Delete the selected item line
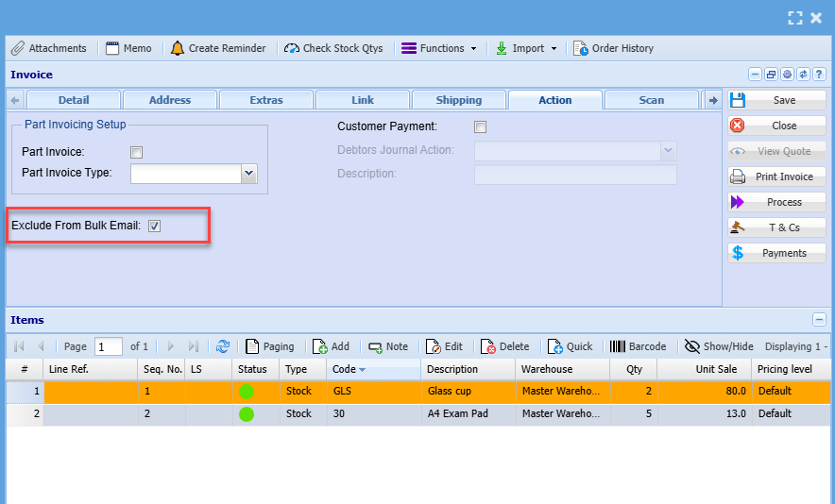This screenshot has height=504, width=835. click(x=504, y=346)
